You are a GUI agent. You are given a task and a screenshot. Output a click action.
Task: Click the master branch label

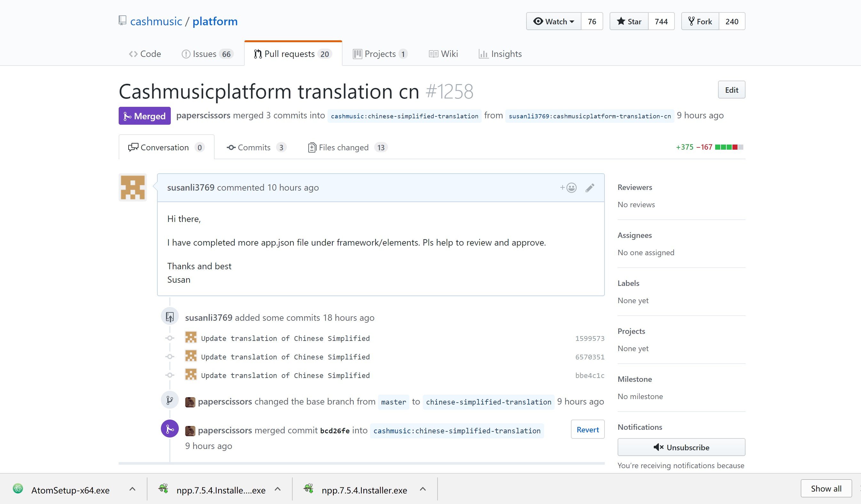click(x=394, y=402)
